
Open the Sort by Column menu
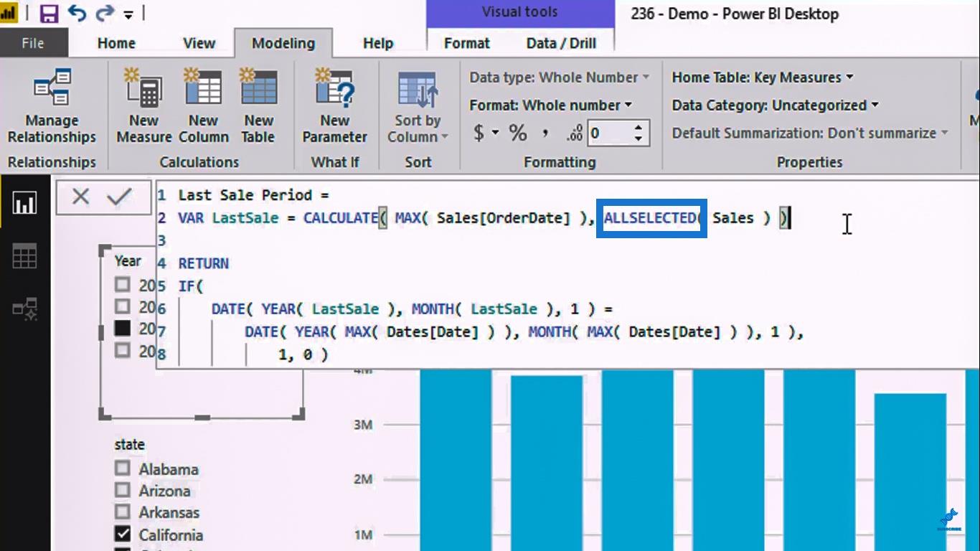[x=418, y=106]
